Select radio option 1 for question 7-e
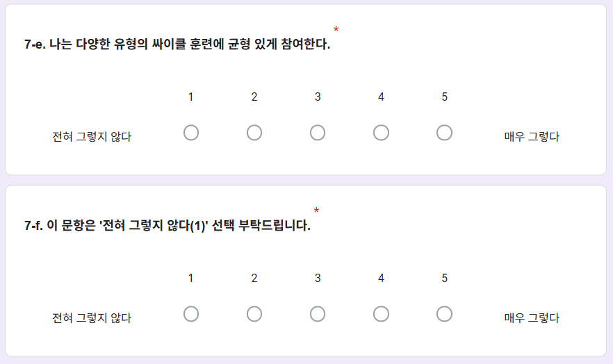The width and height of the screenshot is (613, 364). [190, 133]
